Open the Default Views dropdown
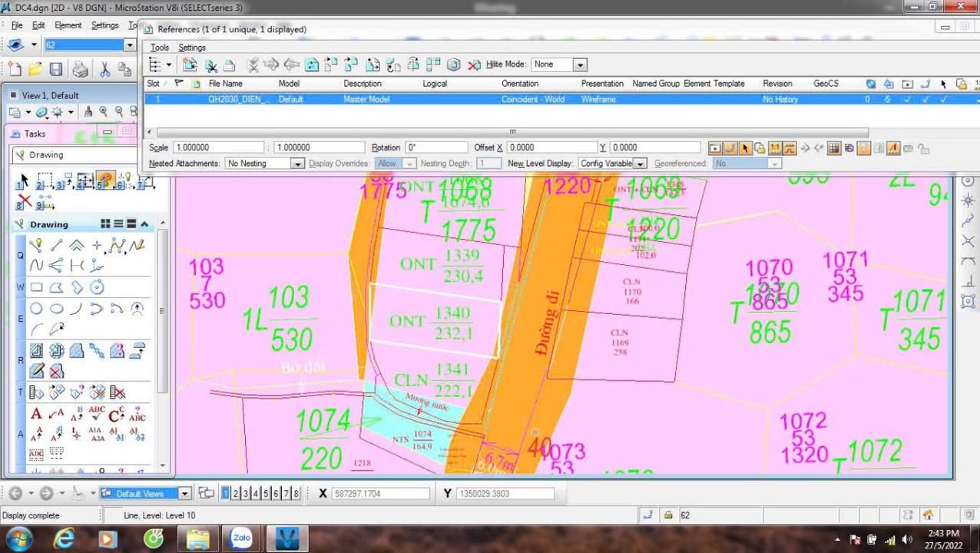This screenshot has width=980, height=553. [184, 493]
